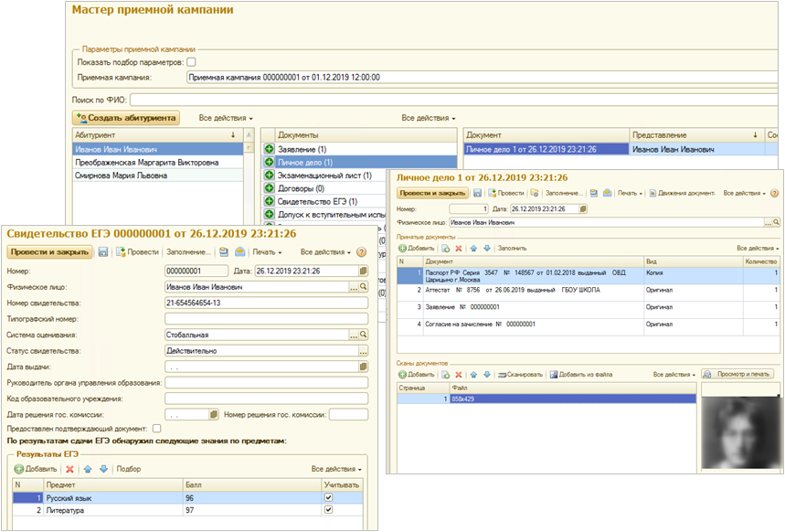
Task: Open Печать dropdown in Свидетельство ЕГЭ toolbar
Action: (267, 252)
